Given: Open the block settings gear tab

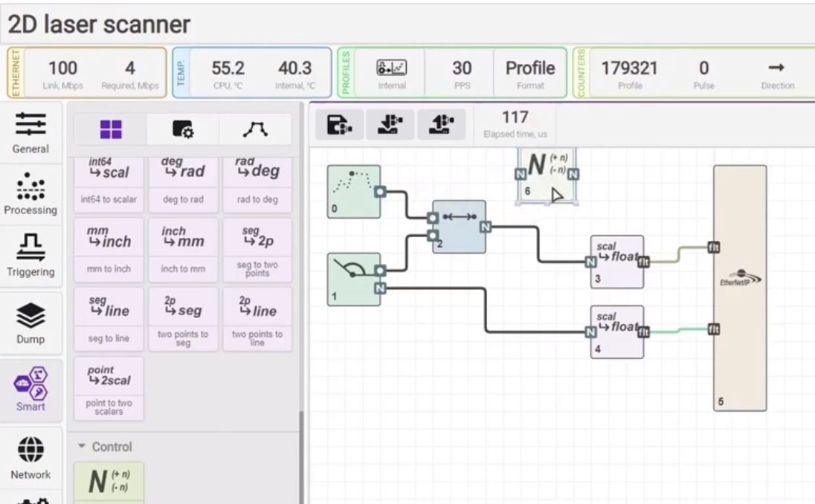Looking at the screenshot, I should [183, 129].
